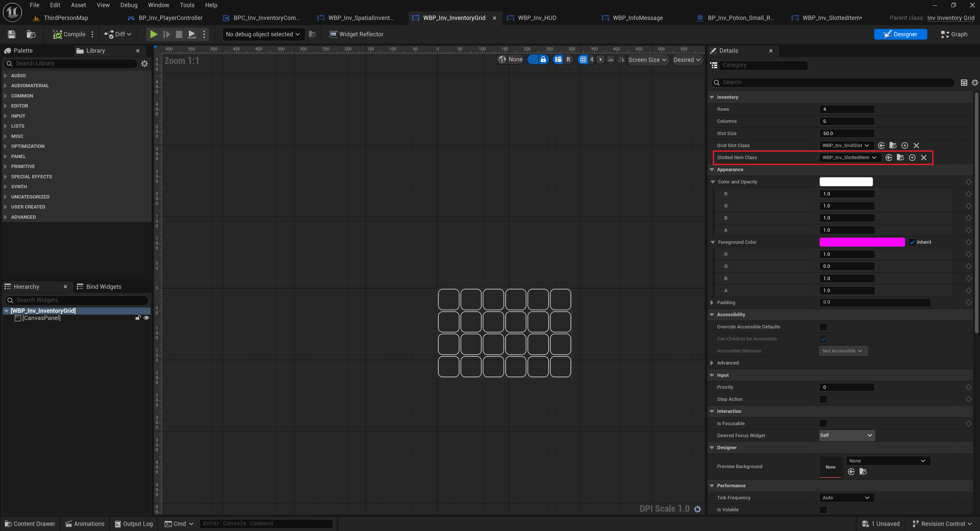Open the Accessible Behavior dropdown
This screenshot has width=980, height=531.
pyautogui.click(x=843, y=351)
